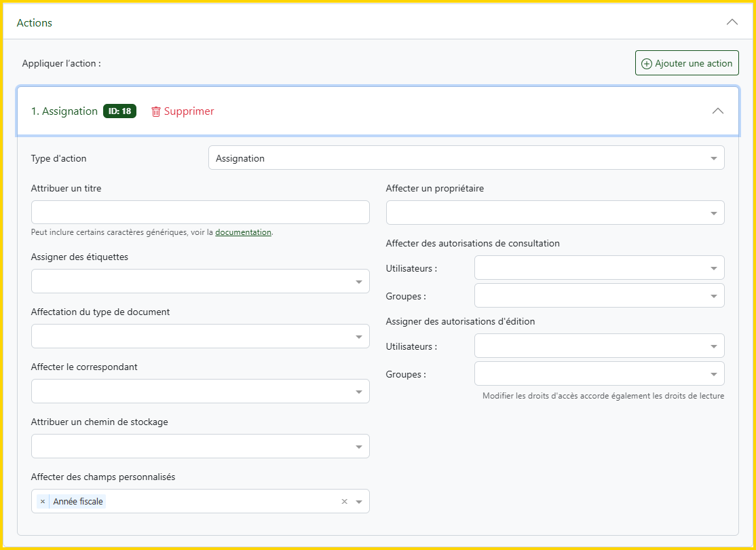Open Attribuer un chemin de stockage dropdown
756x550 pixels.
[200, 446]
